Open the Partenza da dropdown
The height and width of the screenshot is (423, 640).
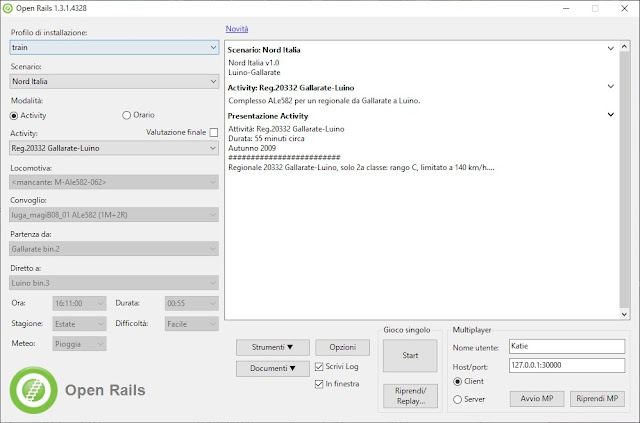[x=114, y=249]
